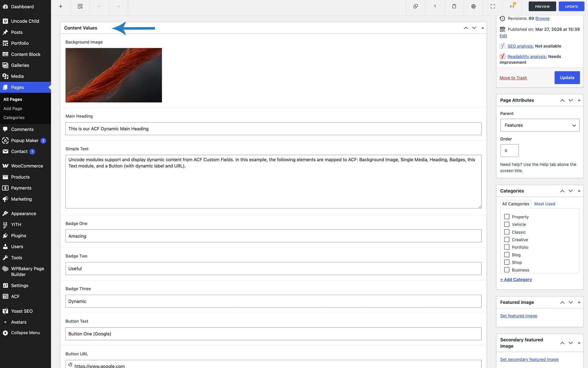Click the Yoast SEO icon in sidebar

(x=5, y=311)
